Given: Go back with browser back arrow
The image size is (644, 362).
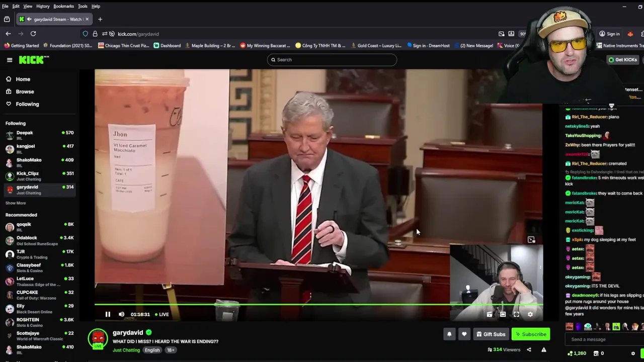Looking at the screenshot, I should click(x=8, y=34).
